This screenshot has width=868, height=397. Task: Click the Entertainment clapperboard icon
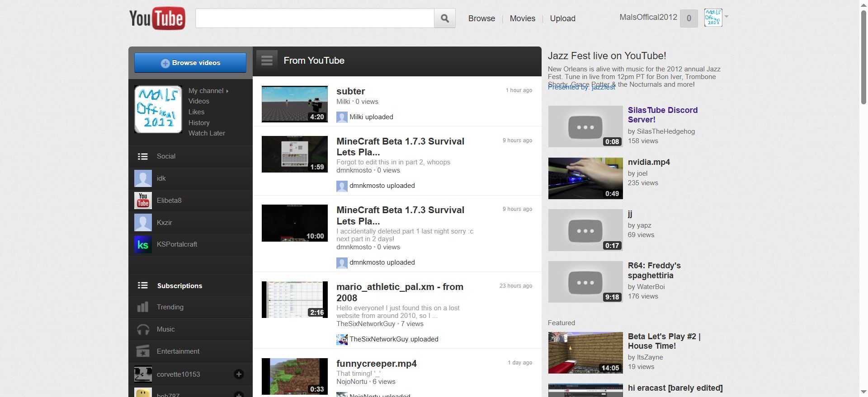143,351
